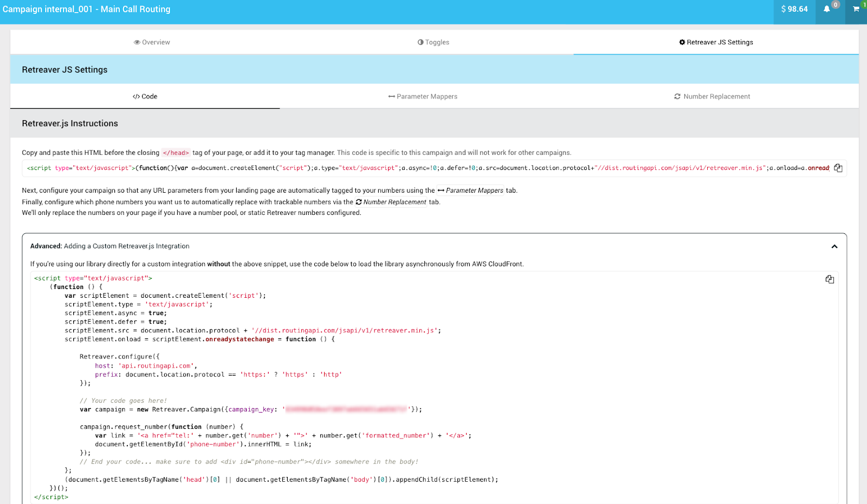The height and width of the screenshot is (504, 867).
Task: Select the Retreaver JS Settings tab
Action: pyautogui.click(x=716, y=42)
